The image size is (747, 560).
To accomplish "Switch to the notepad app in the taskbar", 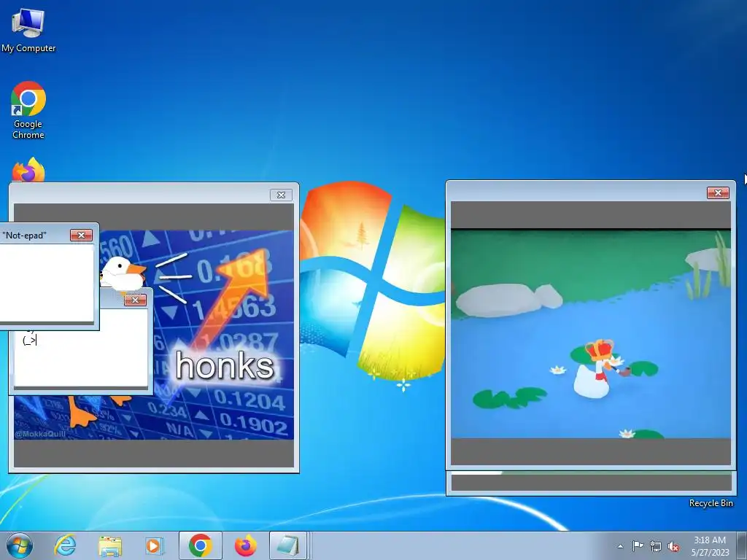I will pyautogui.click(x=287, y=545).
